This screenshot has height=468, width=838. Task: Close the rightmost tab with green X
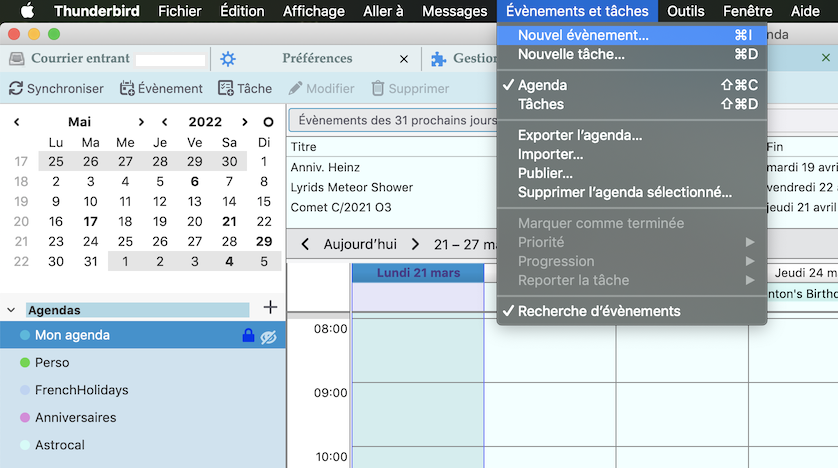pyautogui.click(x=826, y=57)
